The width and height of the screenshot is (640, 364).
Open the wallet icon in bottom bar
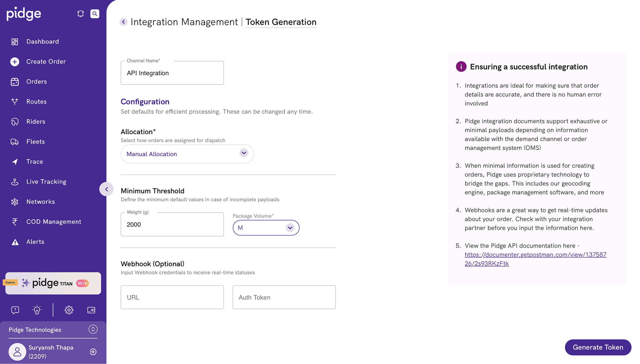tap(91, 310)
